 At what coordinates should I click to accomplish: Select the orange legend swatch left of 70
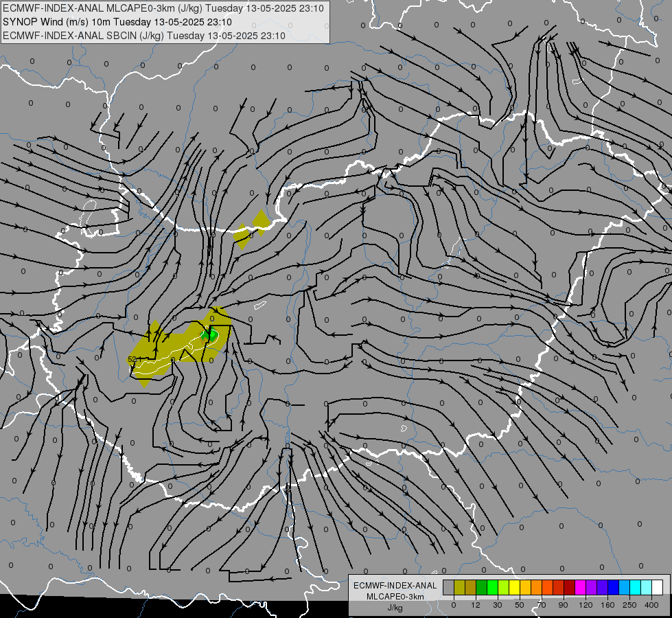click(x=537, y=587)
